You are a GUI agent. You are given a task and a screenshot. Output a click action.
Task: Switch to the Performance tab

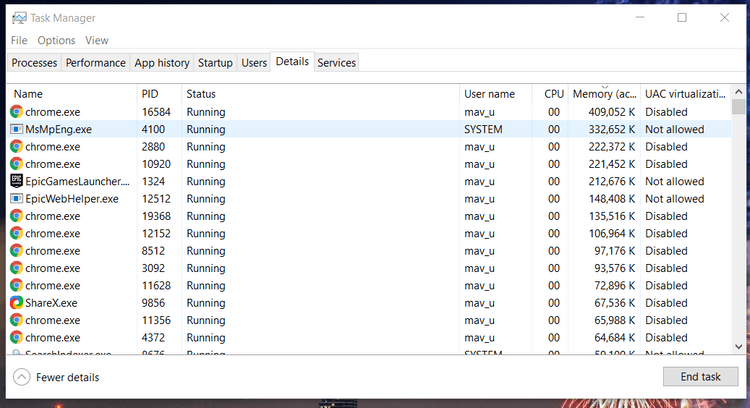tap(96, 63)
